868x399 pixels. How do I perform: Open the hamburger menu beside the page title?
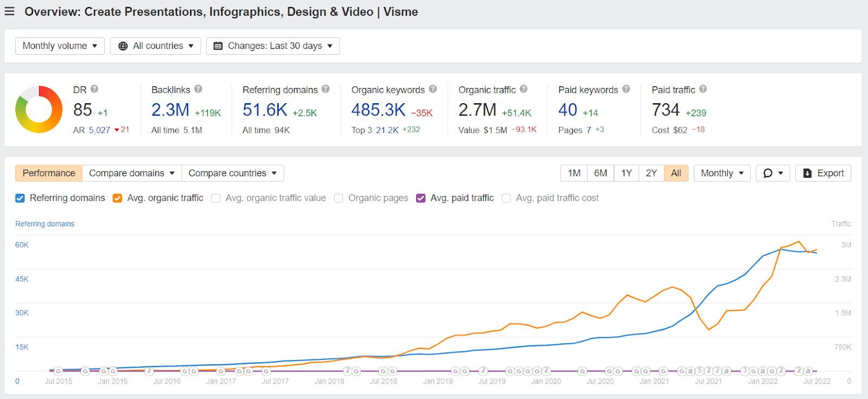10,11
